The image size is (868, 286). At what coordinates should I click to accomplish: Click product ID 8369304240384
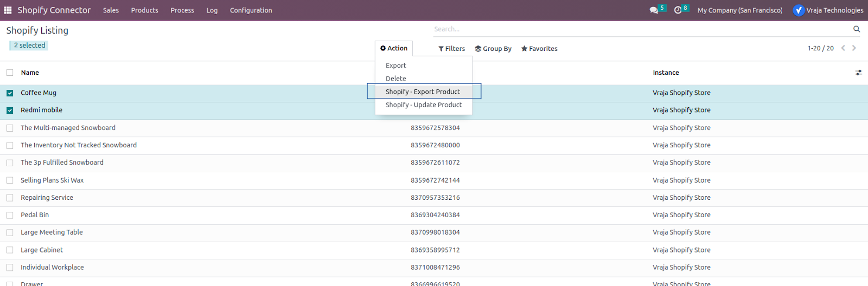[x=435, y=215]
